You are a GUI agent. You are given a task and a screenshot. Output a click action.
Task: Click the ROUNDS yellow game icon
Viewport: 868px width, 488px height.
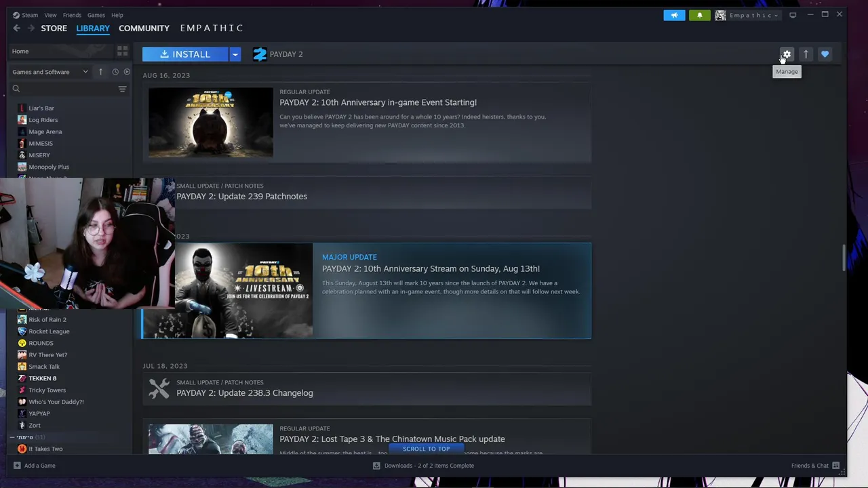tap(22, 343)
